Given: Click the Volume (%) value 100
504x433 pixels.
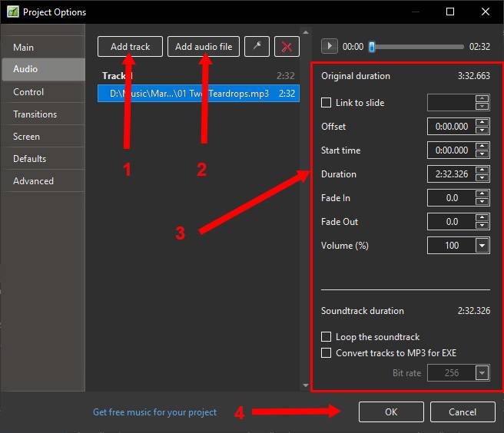Looking at the screenshot, I should pos(451,246).
